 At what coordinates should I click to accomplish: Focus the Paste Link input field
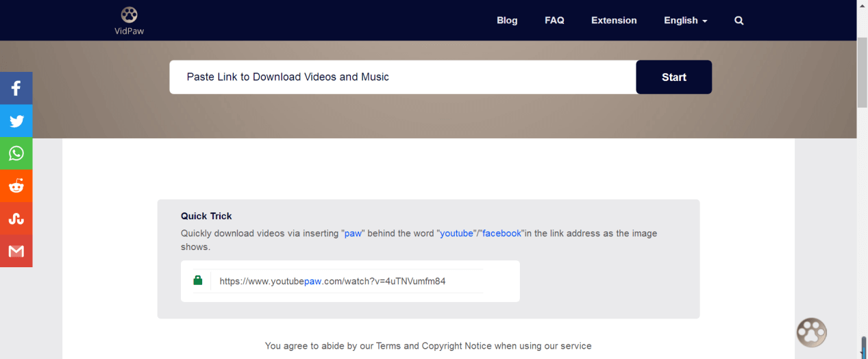[403, 77]
